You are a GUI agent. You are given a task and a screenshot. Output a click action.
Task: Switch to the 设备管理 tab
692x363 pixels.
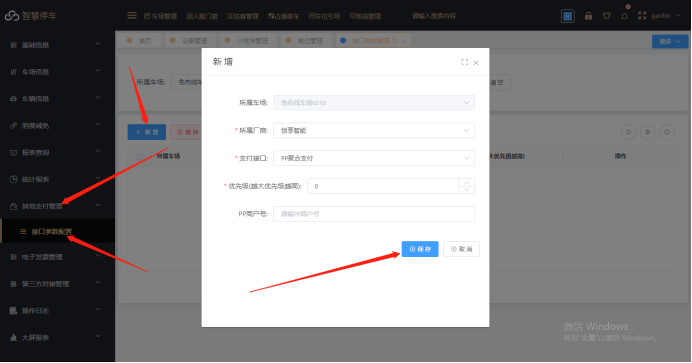pos(189,41)
